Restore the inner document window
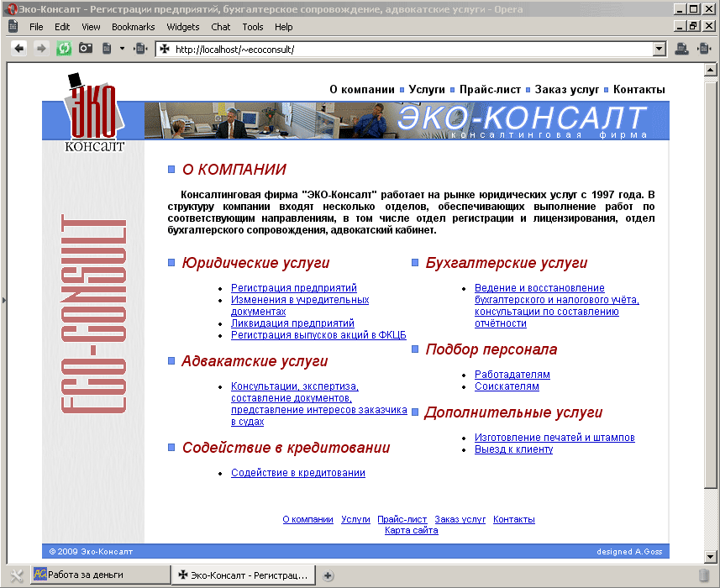The height and width of the screenshot is (588, 720). click(x=693, y=26)
